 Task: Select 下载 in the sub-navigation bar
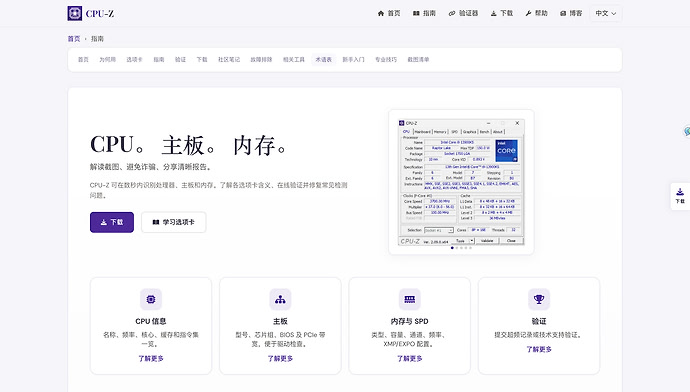coord(202,59)
